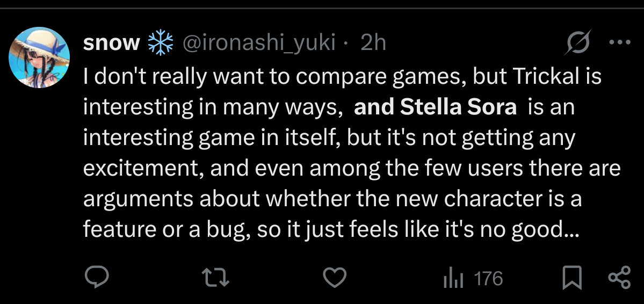Image resolution: width=644 pixels, height=304 pixels.
Task: Select the 176 views count
Action: pos(488,279)
